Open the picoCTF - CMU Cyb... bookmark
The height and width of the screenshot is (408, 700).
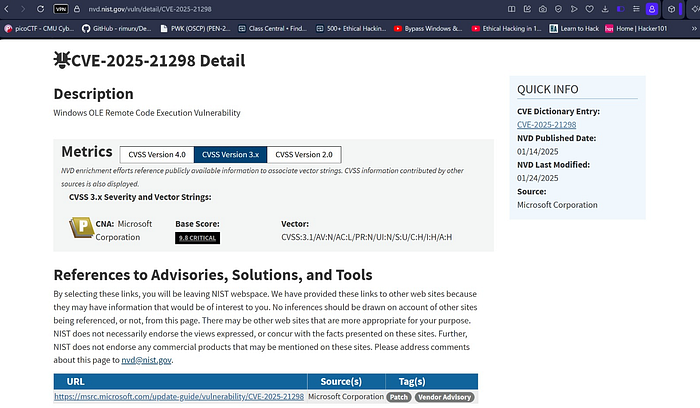(39, 29)
